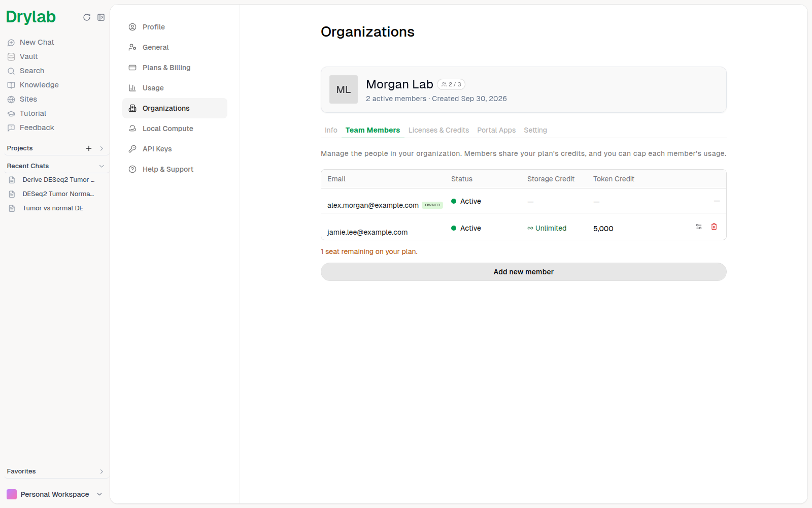
Task: Click the 5,000 token credit value
Action: point(603,229)
